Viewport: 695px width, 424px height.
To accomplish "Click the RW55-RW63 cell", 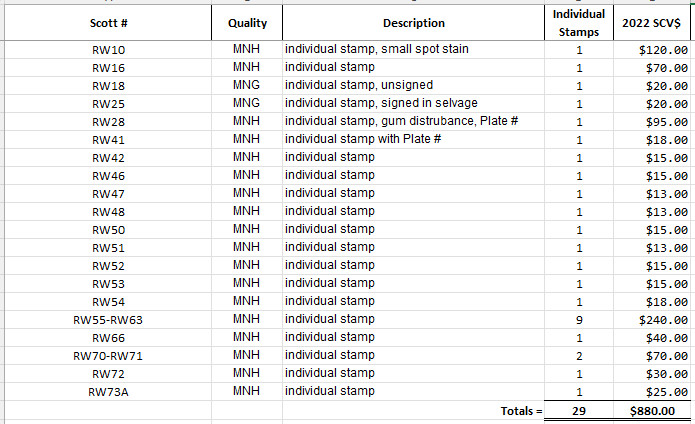I will 106,320.
